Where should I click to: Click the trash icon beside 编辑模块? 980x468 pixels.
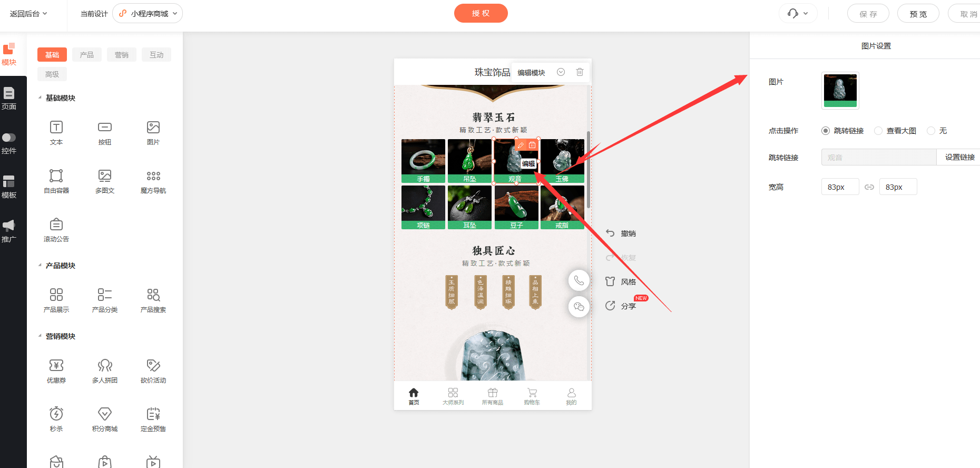pyautogui.click(x=580, y=72)
